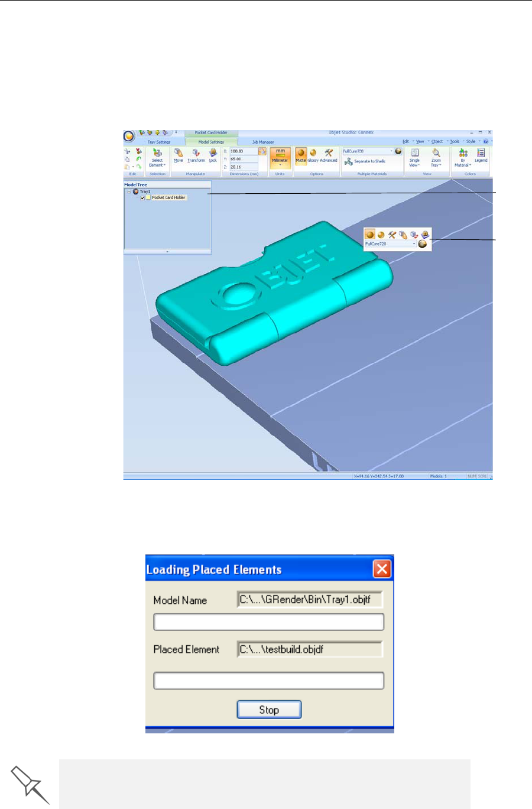This screenshot has width=532, height=809.
Task: Uncheck the Pocket Card Holder checkbox
Action: coord(142,198)
